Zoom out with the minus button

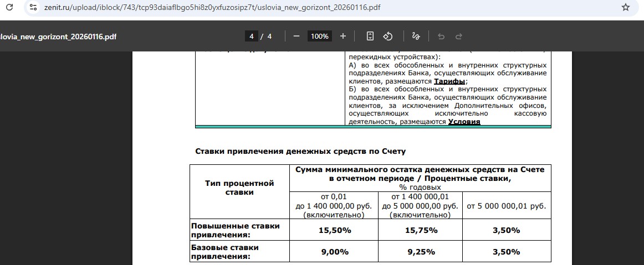[x=297, y=37]
